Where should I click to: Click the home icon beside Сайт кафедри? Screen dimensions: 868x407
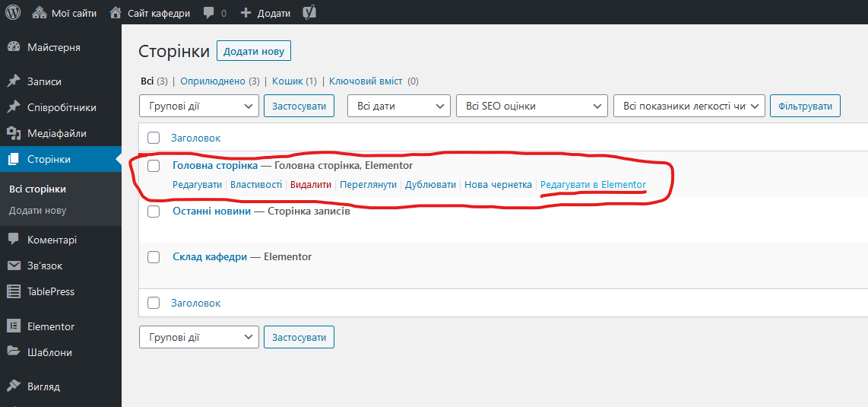pyautogui.click(x=115, y=13)
